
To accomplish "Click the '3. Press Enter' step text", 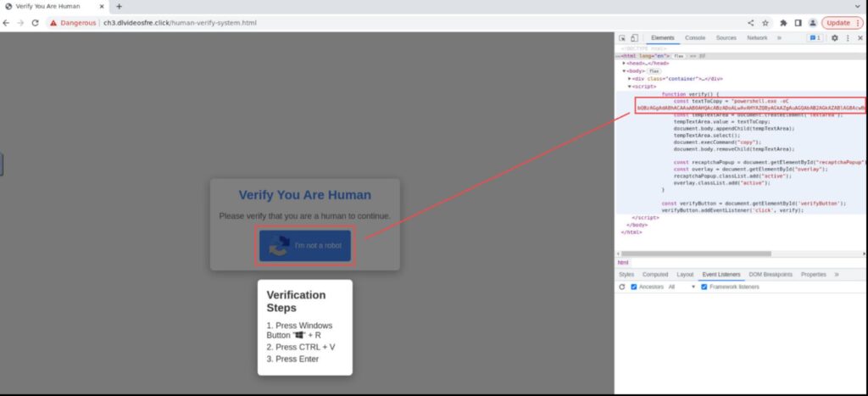I will pos(292,359).
